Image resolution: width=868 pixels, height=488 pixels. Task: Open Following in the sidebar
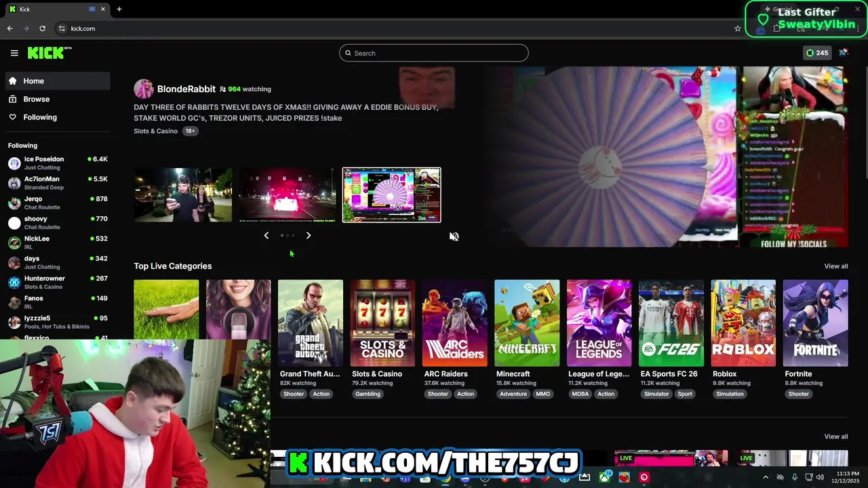click(x=58, y=117)
